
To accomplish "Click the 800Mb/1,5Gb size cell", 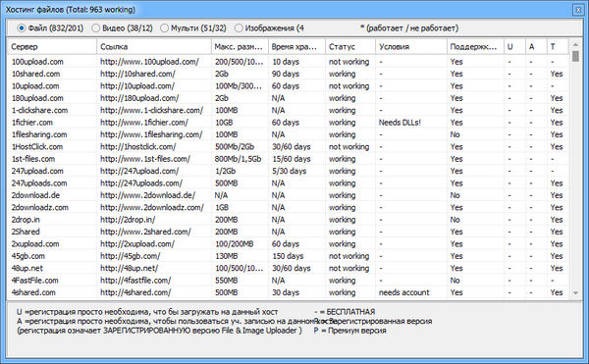I will coord(238,159).
